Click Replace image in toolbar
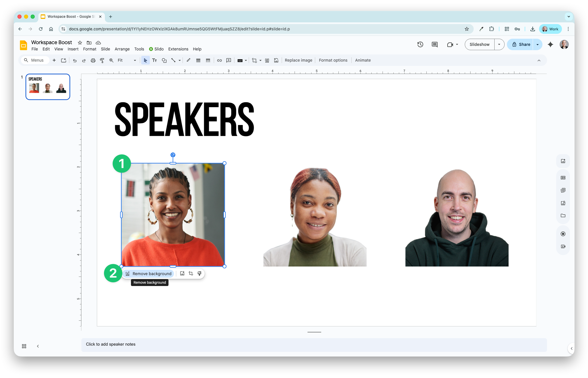The width and height of the screenshot is (588, 378). pos(298,60)
